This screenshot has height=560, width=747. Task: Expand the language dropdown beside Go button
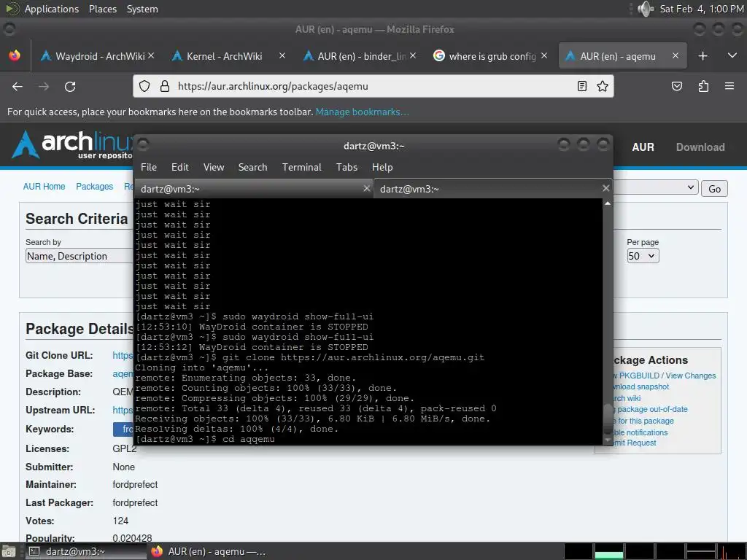(656, 187)
